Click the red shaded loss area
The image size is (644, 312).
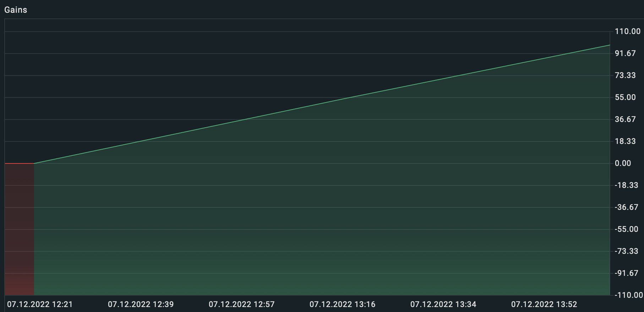tap(20, 229)
